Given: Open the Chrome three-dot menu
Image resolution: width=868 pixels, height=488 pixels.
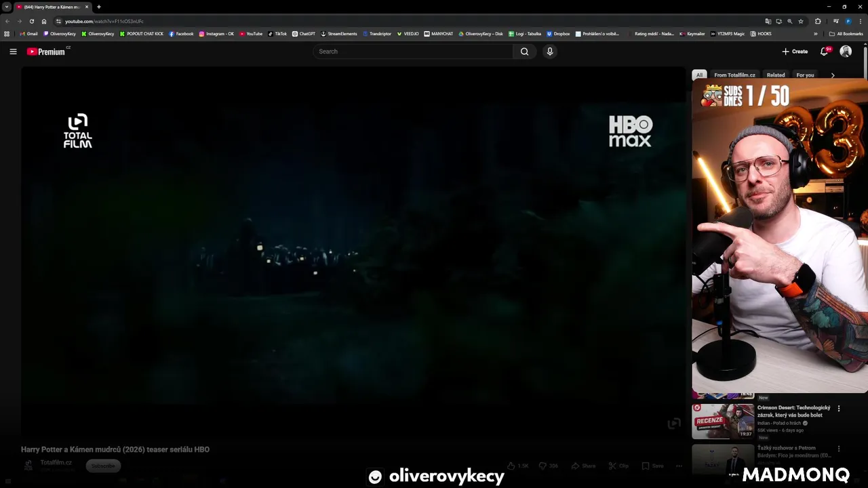Looking at the screenshot, I should coord(861,21).
